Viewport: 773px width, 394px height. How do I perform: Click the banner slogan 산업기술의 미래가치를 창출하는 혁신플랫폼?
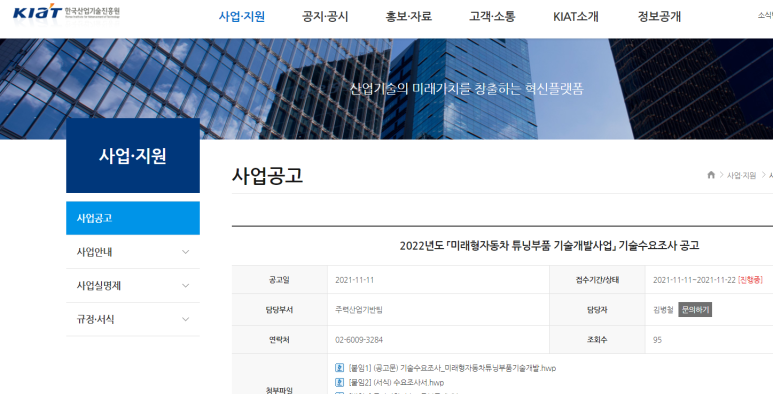466,89
